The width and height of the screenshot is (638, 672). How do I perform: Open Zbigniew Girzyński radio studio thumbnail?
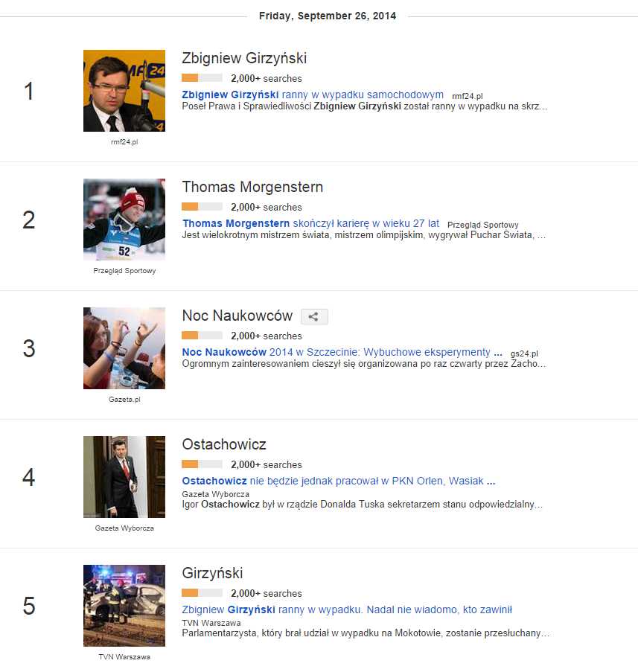point(124,91)
